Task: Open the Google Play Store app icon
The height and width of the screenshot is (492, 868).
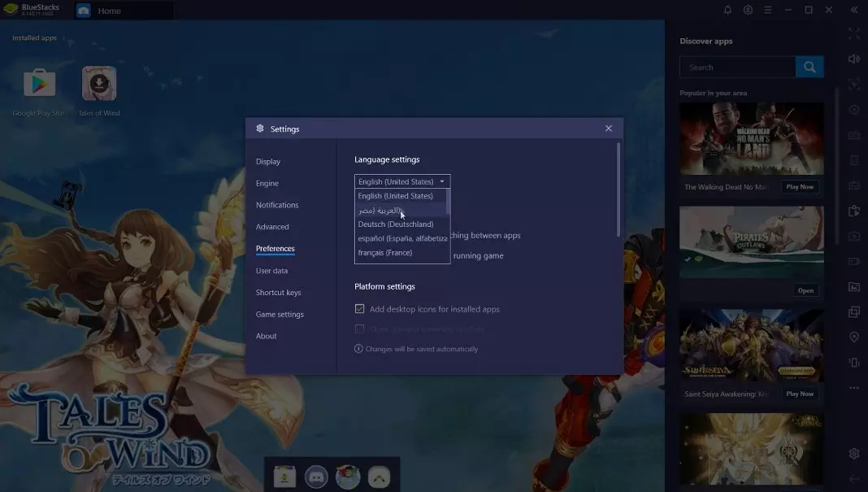Action: tap(38, 85)
